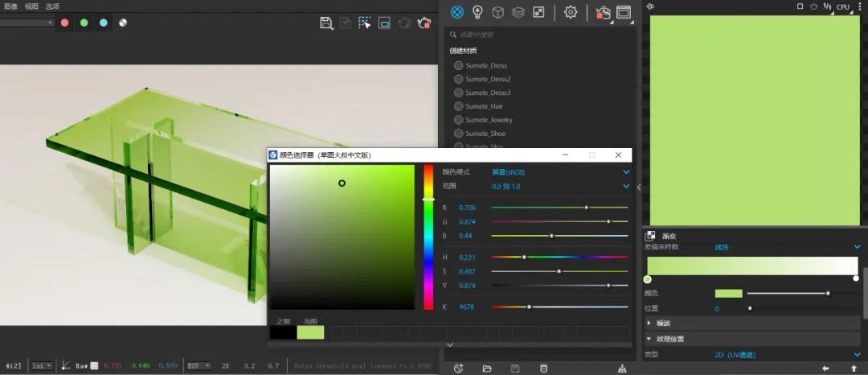Image resolution: width=868 pixels, height=375 pixels.
Task: Click the up arrow in texture panel
Action: coord(854,369)
